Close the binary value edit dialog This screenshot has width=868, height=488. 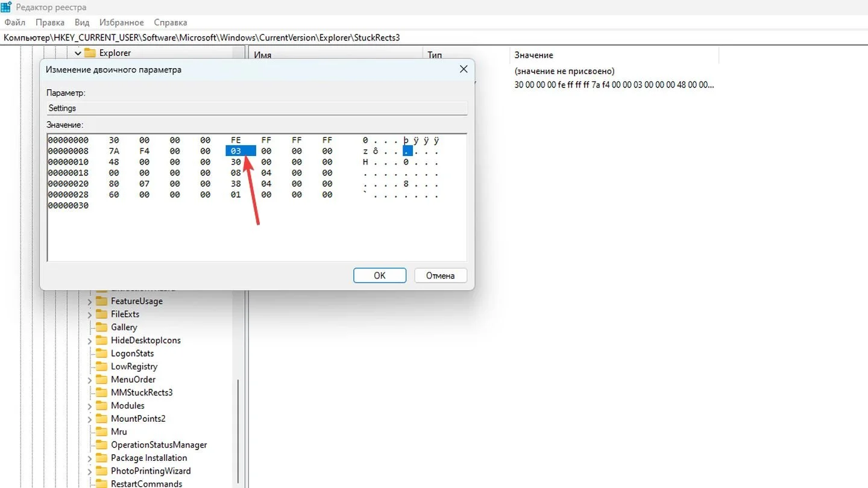click(464, 69)
